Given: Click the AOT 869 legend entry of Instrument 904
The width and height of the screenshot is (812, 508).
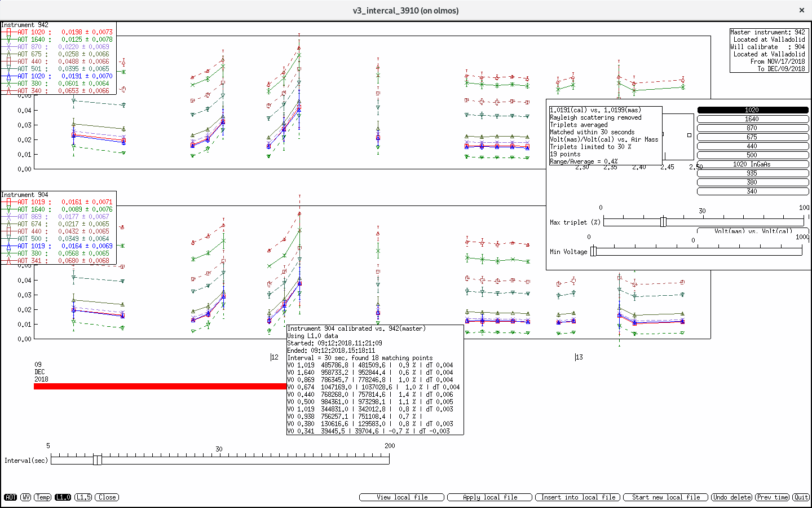Looking at the screenshot, I should tap(58, 217).
